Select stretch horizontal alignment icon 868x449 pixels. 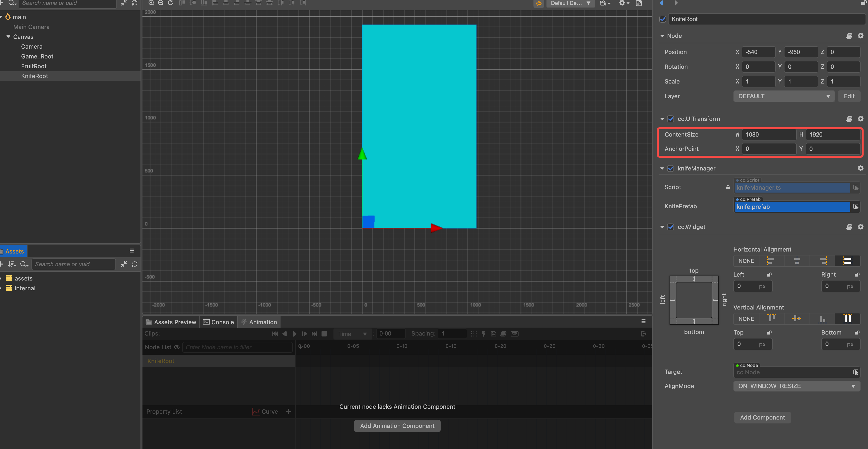847,261
